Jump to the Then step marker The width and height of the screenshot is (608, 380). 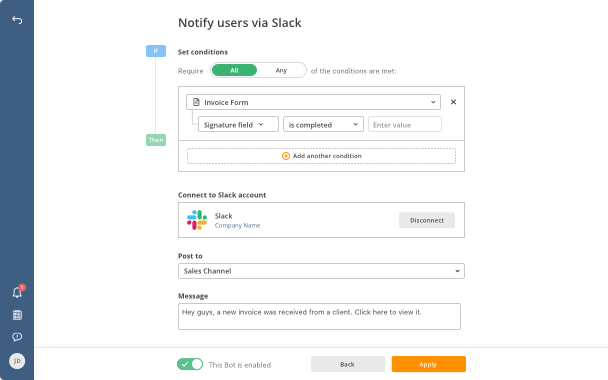(156, 140)
